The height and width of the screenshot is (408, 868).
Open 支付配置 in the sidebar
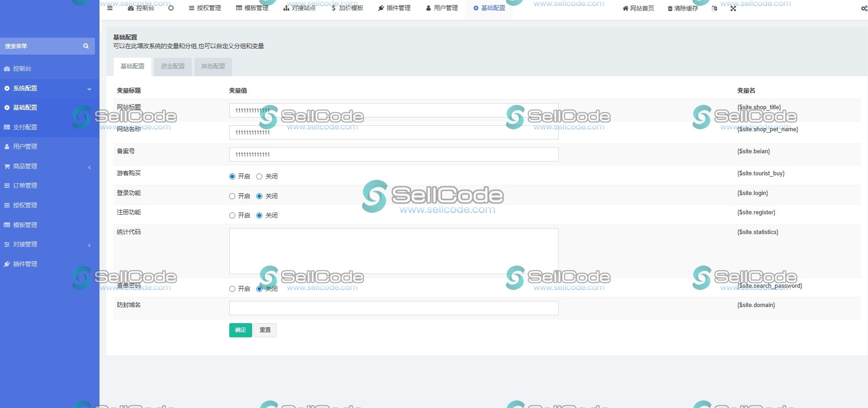point(50,127)
